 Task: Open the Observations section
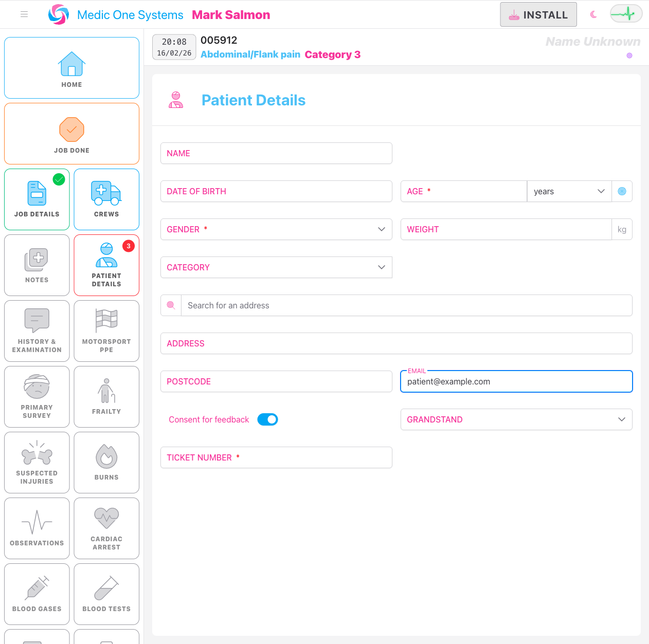tap(37, 528)
